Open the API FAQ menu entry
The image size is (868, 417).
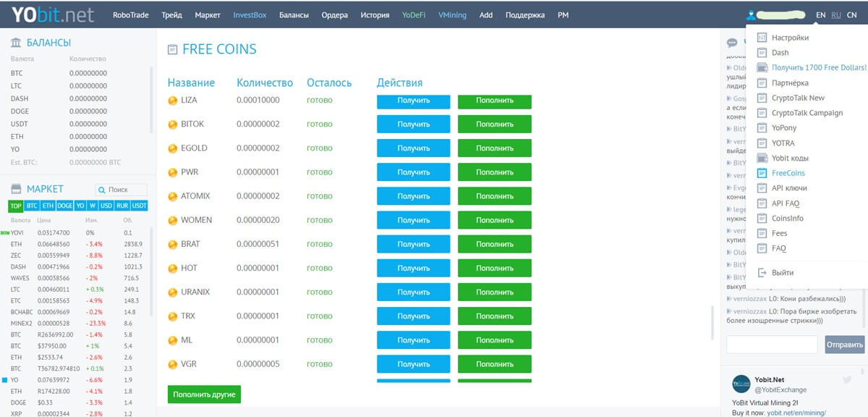click(x=786, y=203)
